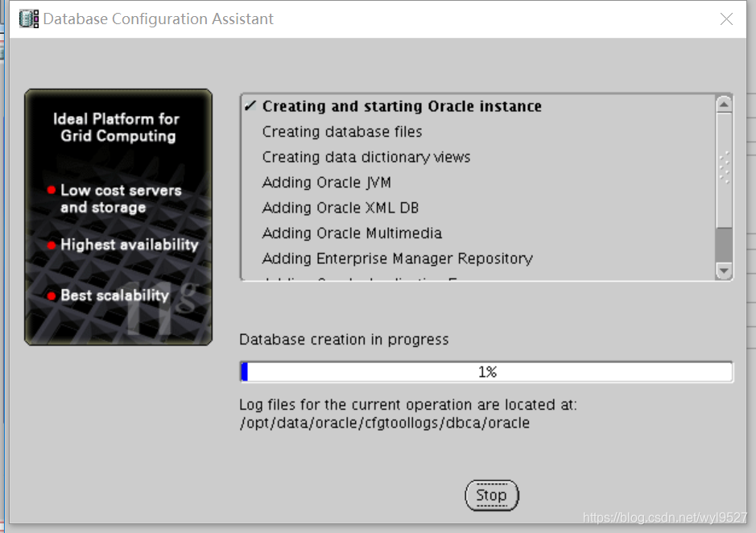This screenshot has height=533, width=756.
Task: Close the Database Configuration Assistant window
Action: click(726, 19)
